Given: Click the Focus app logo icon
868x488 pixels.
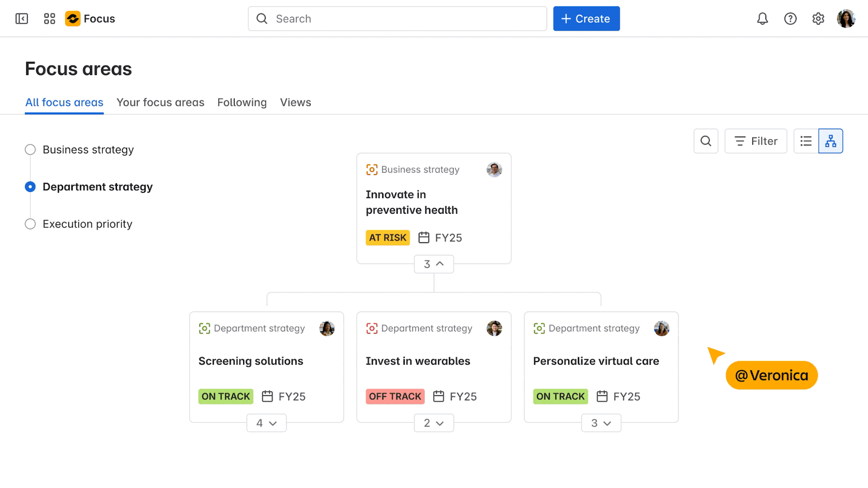Looking at the screenshot, I should 73,19.
